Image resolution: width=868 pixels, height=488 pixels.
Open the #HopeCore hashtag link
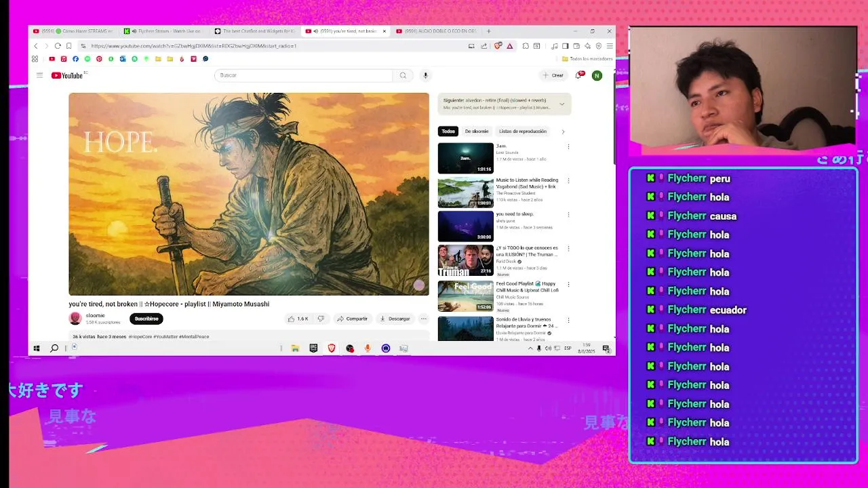click(x=140, y=337)
